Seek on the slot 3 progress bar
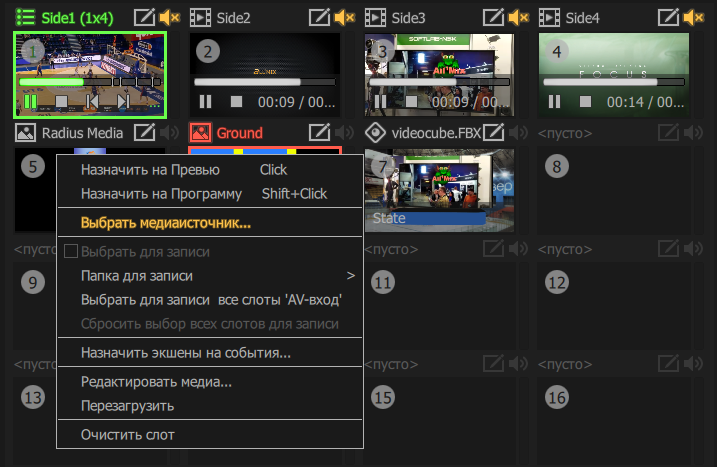 439,82
